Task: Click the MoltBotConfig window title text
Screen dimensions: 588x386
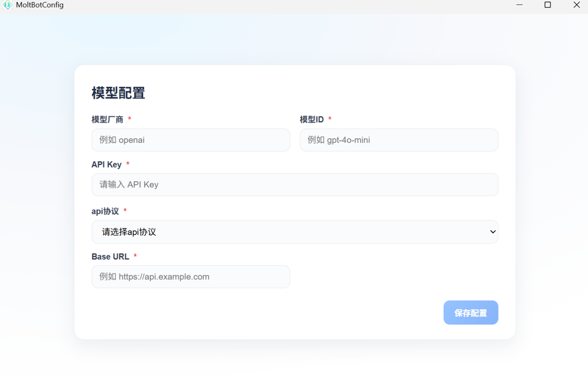Action: coord(40,5)
